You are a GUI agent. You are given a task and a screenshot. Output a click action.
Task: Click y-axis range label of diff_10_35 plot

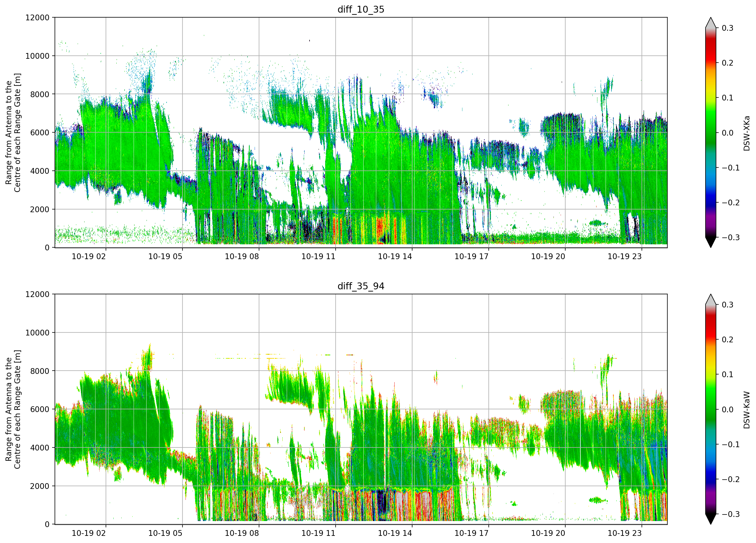pyautogui.click(x=13, y=132)
